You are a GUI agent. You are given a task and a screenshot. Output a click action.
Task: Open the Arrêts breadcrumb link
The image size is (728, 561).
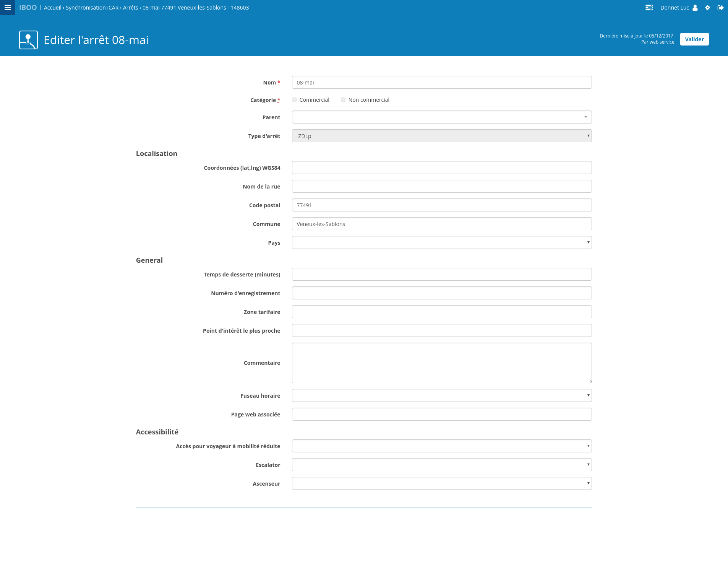130,8
